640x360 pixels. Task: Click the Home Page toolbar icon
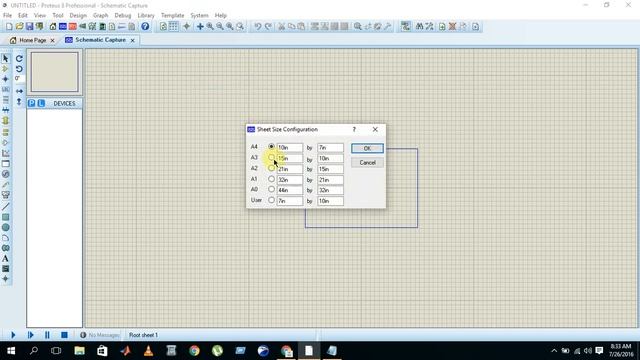(x=53, y=27)
